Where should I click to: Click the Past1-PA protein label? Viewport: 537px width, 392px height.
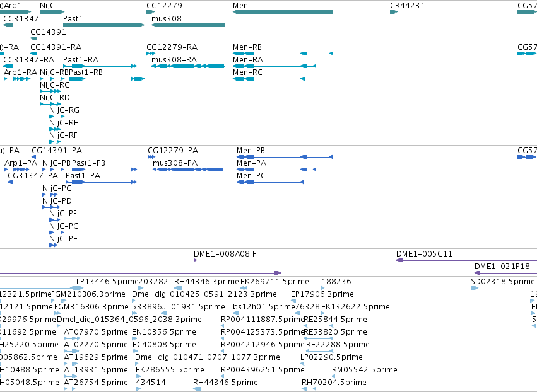(x=83, y=176)
